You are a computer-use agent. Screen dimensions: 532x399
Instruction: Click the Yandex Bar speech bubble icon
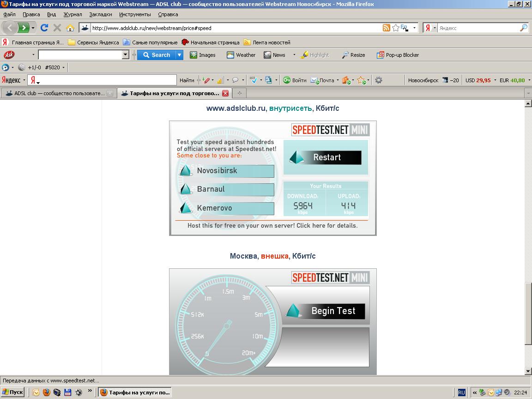[235, 80]
